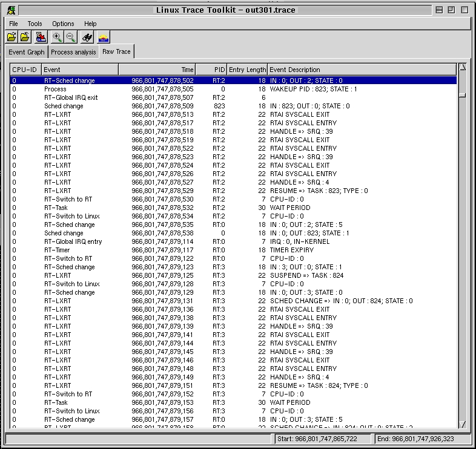Click the second folder (close trace) icon
476x449 pixels.
click(x=25, y=38)
